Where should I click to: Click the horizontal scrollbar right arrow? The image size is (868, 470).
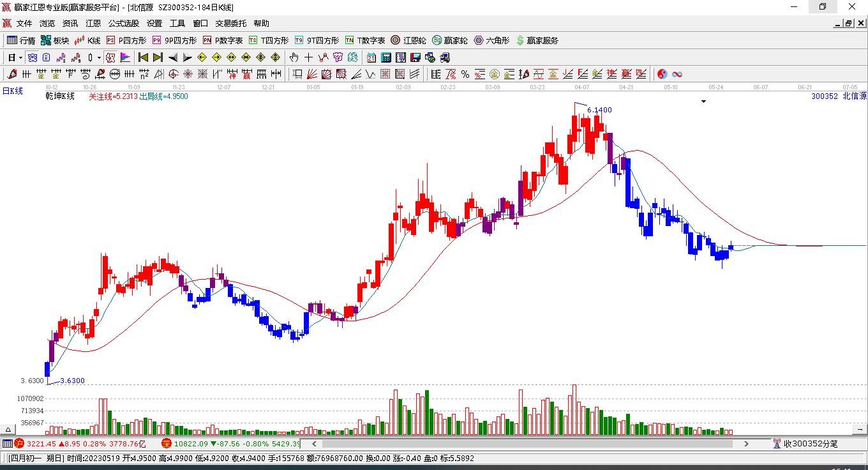pos(746,444)
